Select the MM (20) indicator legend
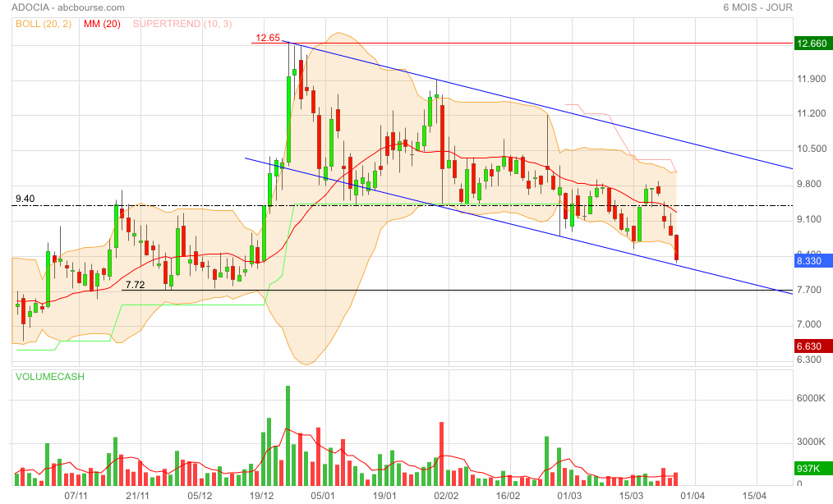Viewport: 833px width, 504px height. (102, 24)
